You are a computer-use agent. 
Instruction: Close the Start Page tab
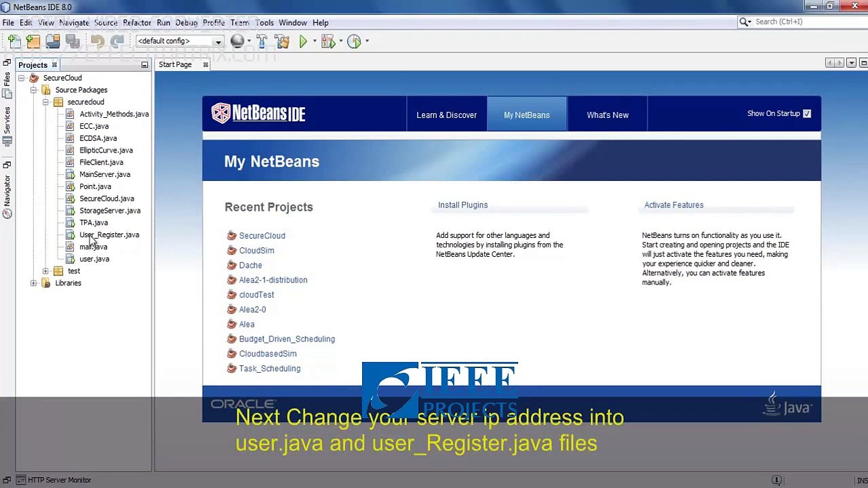pos(205,65)
